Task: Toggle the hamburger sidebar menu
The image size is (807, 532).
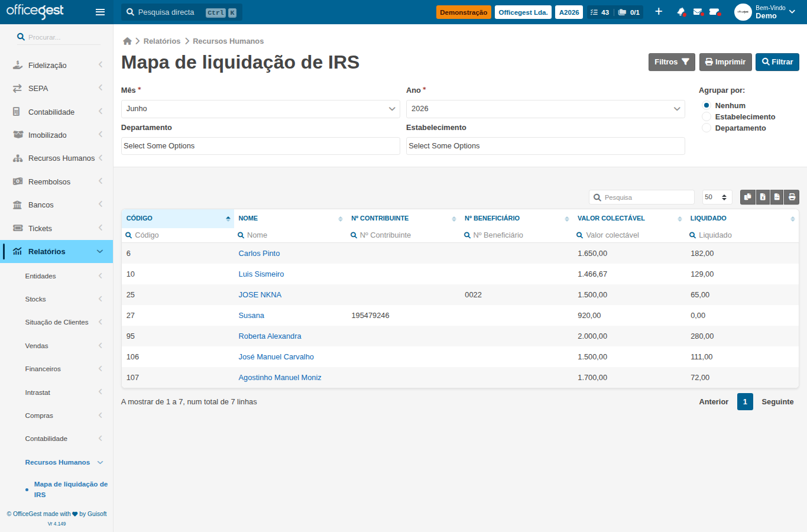Action: 100,12
